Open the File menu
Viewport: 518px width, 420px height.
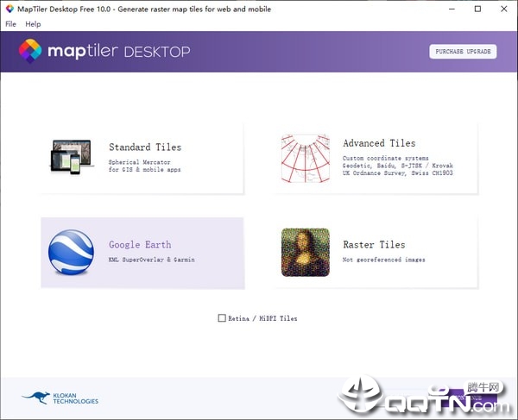[x=11, y=24]
